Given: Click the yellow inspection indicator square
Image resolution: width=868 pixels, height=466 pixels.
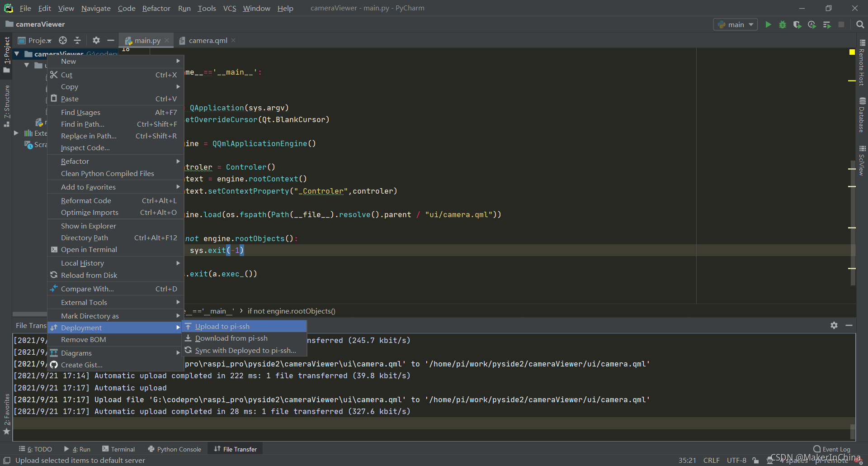Looking at the screenshot, I should [852, 52].
